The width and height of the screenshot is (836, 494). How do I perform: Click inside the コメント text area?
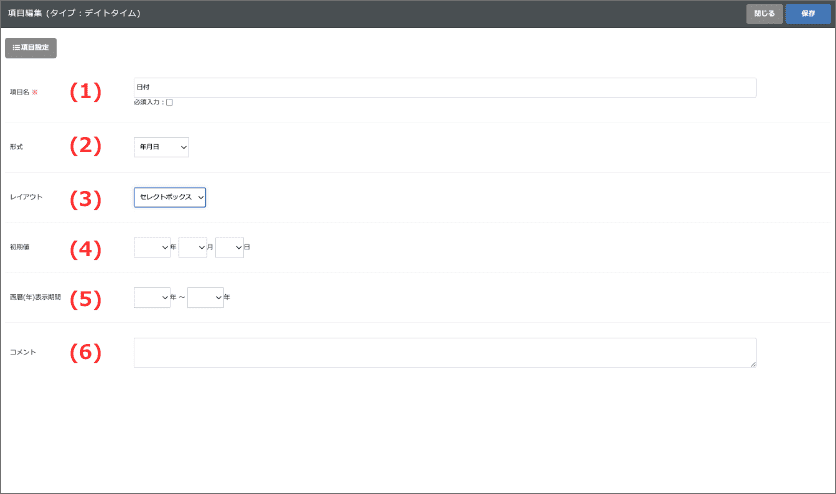(445, 352)
